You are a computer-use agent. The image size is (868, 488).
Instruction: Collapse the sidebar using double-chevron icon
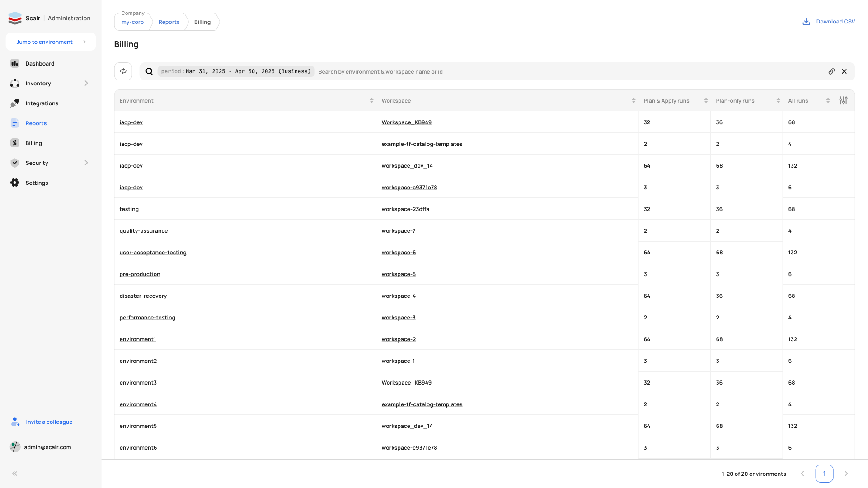[x=15, y=474]
